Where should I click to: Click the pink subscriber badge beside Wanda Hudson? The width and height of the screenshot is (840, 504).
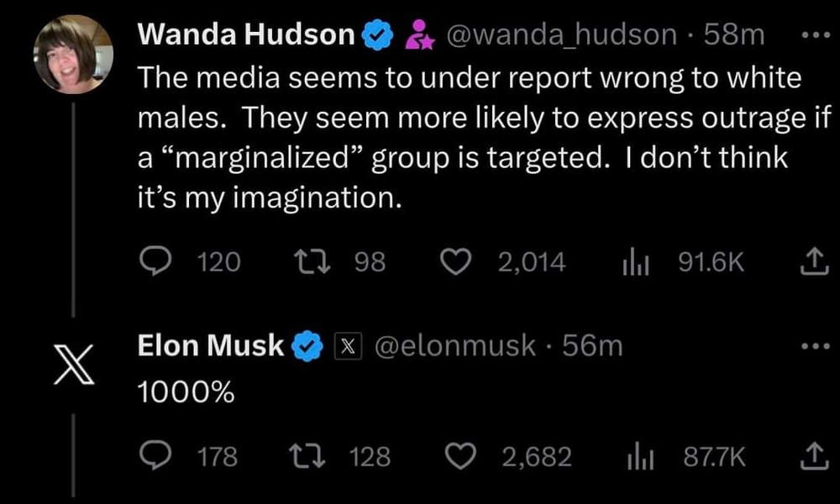(x=417, y=34)
